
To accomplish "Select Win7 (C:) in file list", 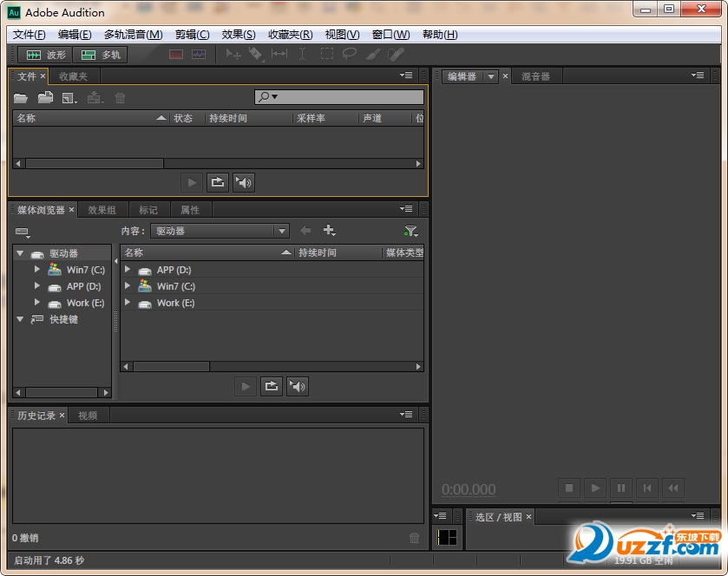I will 272,286.
